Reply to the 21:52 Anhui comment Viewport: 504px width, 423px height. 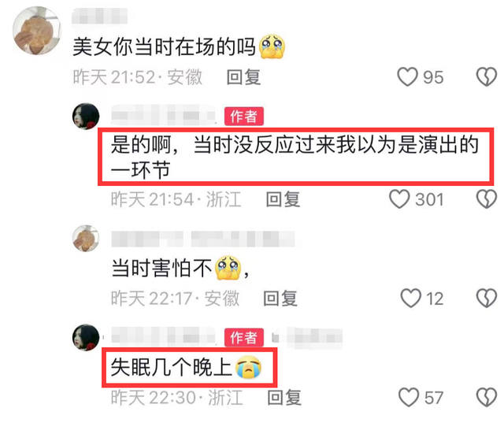(243, 77)
